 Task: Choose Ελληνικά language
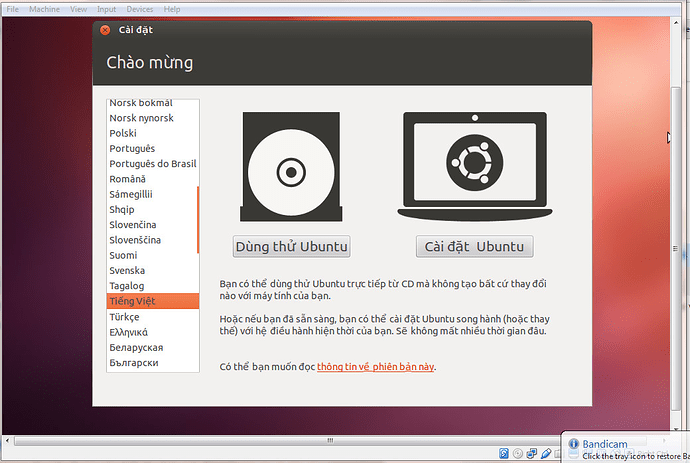tap(152, 332)
